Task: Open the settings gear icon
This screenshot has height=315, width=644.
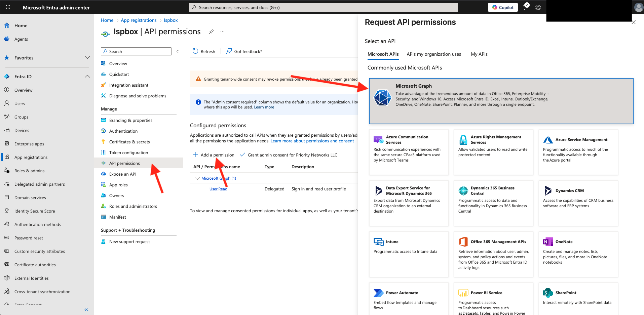Action: click(538, 7)
